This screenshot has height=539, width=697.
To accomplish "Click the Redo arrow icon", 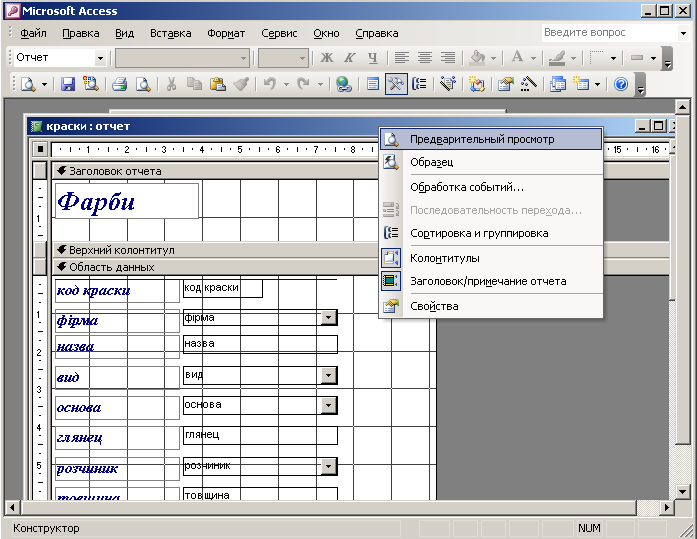I will (x=304, y=84).
